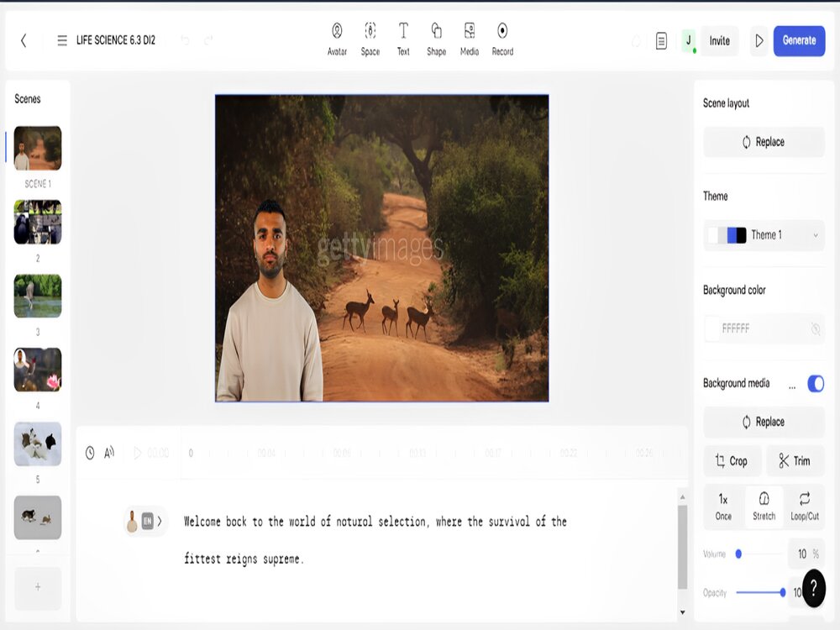Click the 00:04 mark on the timeline
The width and height of the screenshot is (840, 630).
click(x=266, y=454)
